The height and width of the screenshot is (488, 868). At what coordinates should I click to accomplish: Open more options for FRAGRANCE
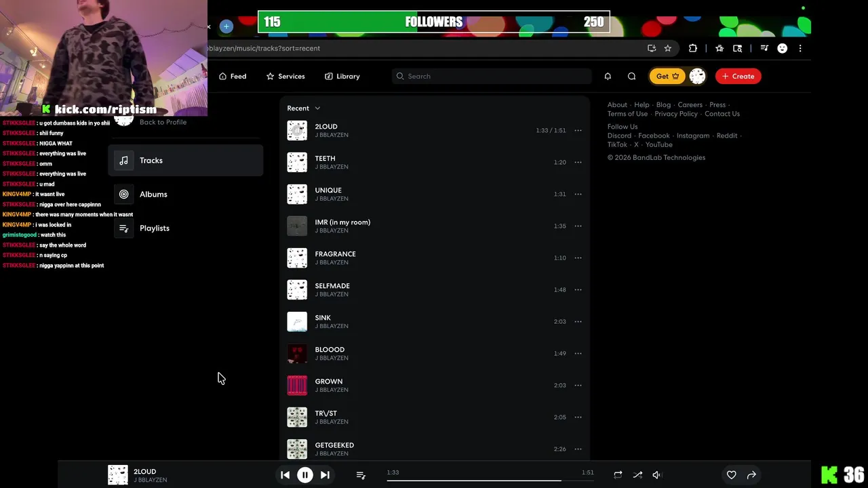click(x=578, y=258)
